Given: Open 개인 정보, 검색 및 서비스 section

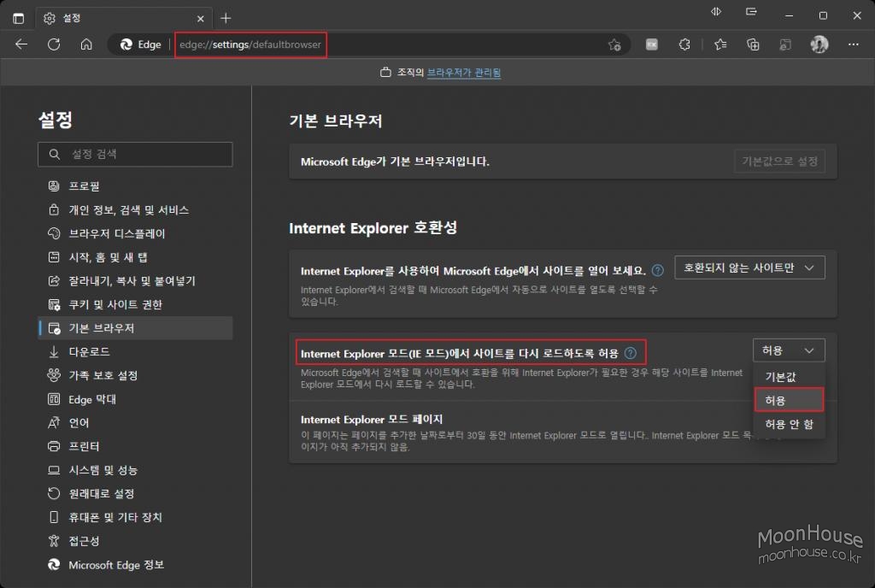Looking at the screenshot, I should [x=136, y=209].
